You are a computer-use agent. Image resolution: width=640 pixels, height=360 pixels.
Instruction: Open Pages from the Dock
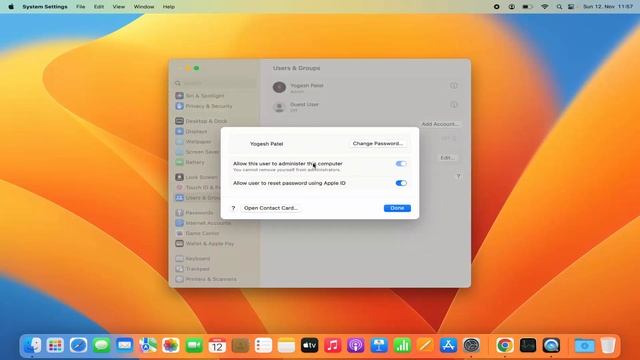pos(425,345)
